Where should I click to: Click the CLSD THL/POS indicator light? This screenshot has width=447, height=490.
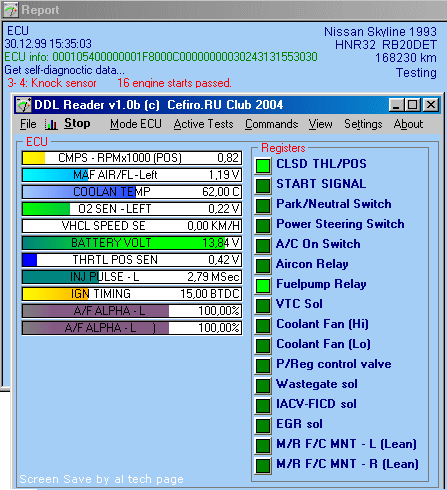pos(263,166)
